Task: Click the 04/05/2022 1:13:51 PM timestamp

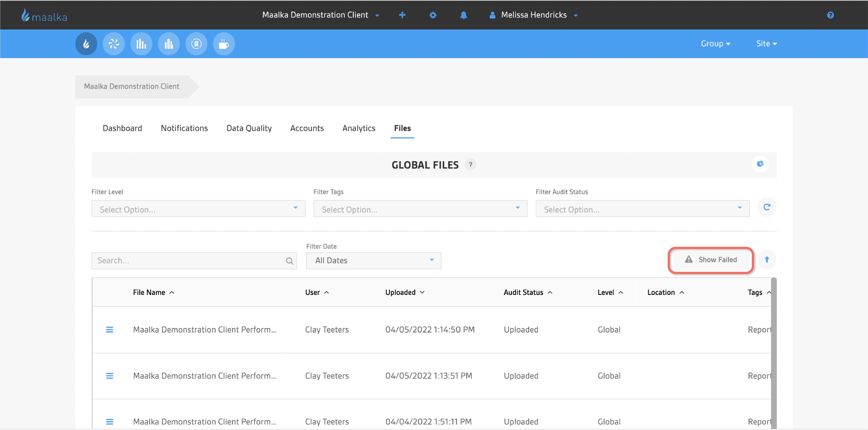Action: point(429,376)
